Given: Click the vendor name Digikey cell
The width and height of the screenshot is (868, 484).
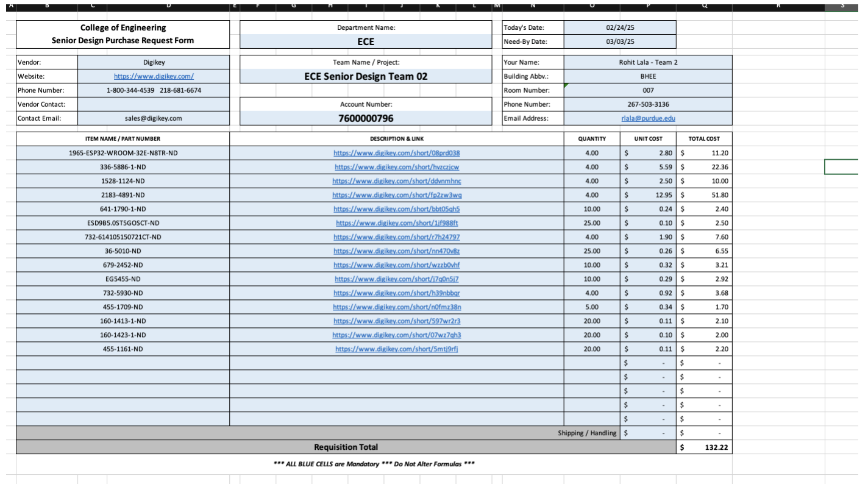Looking at the screenshot, I should point(154,62).
